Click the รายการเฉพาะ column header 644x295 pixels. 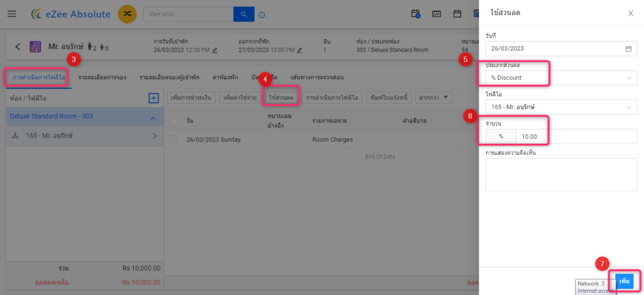tap(330, 121)
